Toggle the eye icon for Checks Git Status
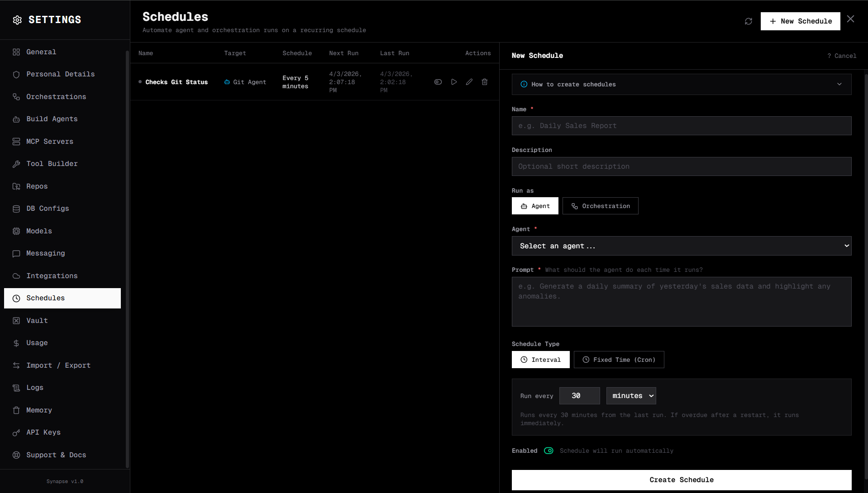This screenshot has height=493, width=868. tap(438, 82)
